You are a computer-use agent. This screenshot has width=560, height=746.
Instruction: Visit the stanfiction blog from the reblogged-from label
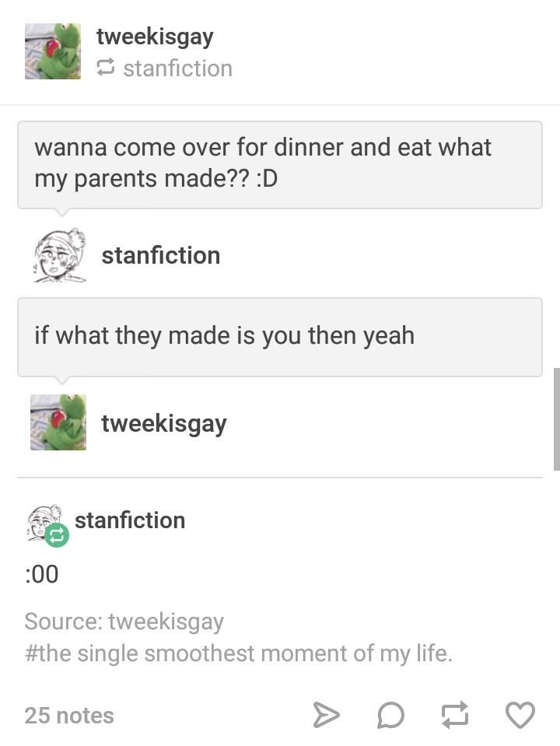click(177, 68)
